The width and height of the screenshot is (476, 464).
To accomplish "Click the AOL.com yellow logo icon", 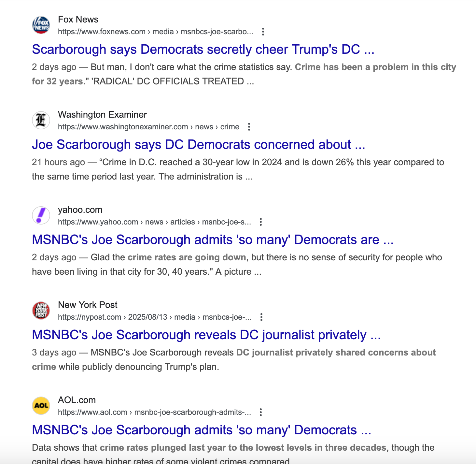I will coord(41,405).
